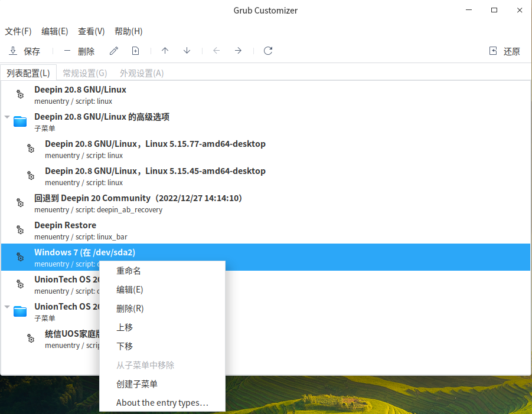Click the save download-arrow icon
The image size is (532, 414).
tap(13, 51)
